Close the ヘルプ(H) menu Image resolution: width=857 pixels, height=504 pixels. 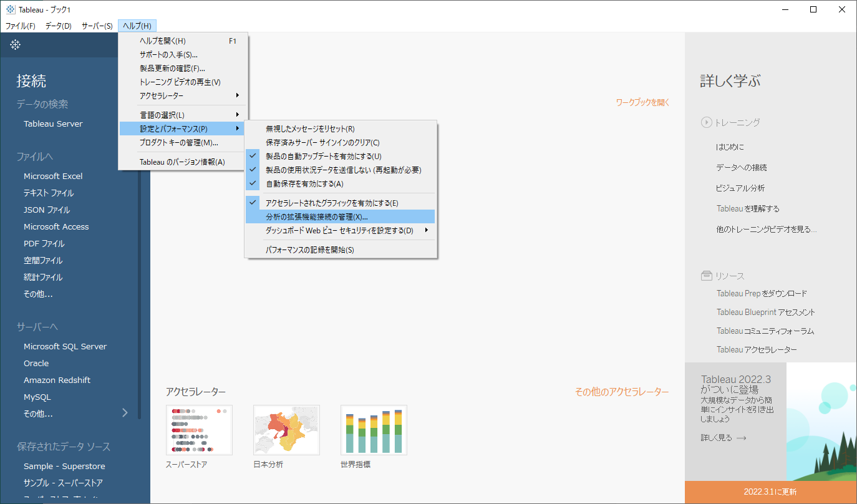coord(137,26)
